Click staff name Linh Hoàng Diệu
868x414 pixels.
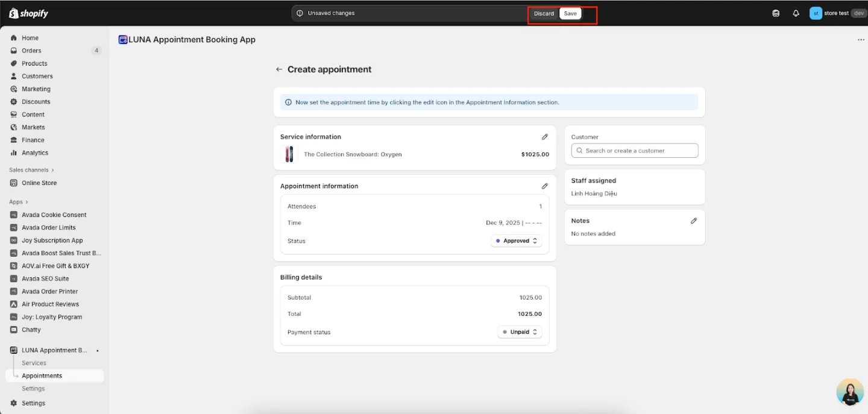(x=594, y=193)
